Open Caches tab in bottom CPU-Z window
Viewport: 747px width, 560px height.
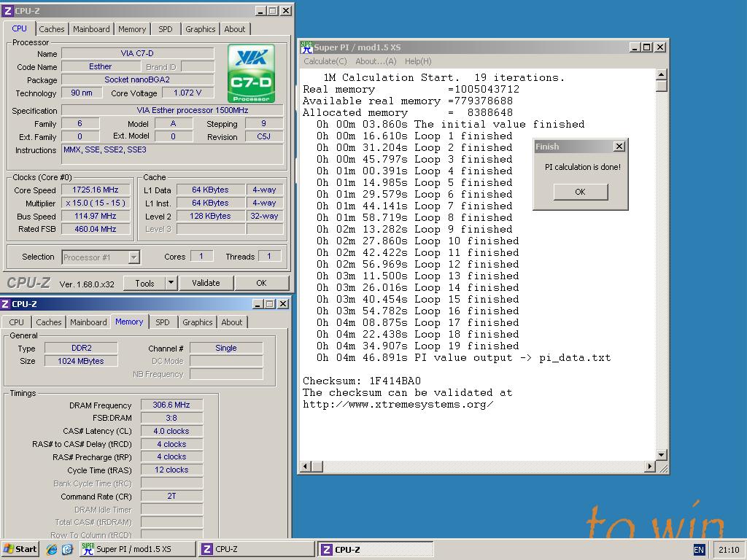point(49,322)
